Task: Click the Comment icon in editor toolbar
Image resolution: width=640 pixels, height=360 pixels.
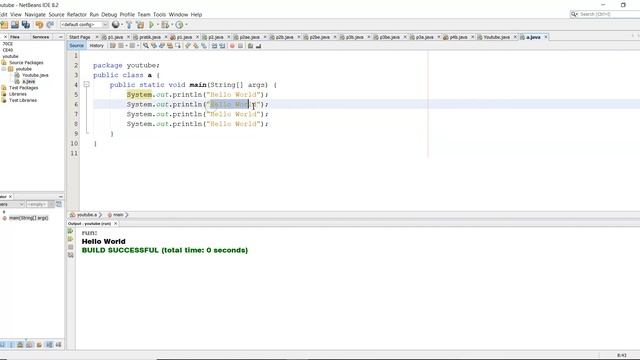Action: [x=251, y=46]
